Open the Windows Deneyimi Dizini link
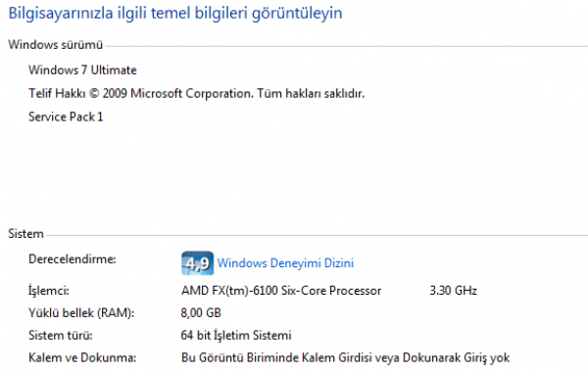The width and height of the screenshot is (588, 373). [x=285, y=263]
